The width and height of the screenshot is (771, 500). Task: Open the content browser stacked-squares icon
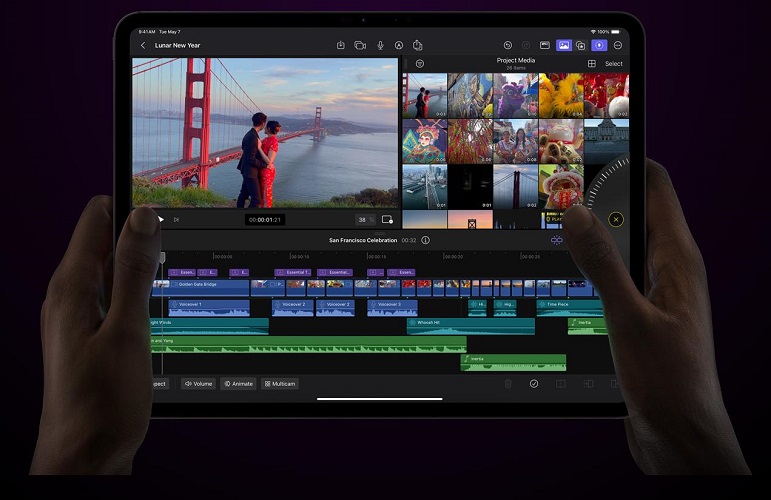[x=581, y=45]
